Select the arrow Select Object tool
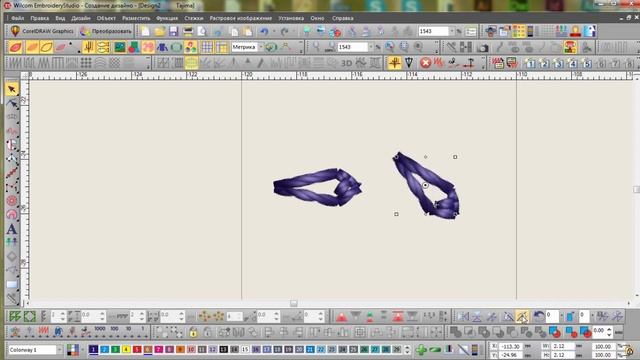640x360 pixels. [12, 89]
